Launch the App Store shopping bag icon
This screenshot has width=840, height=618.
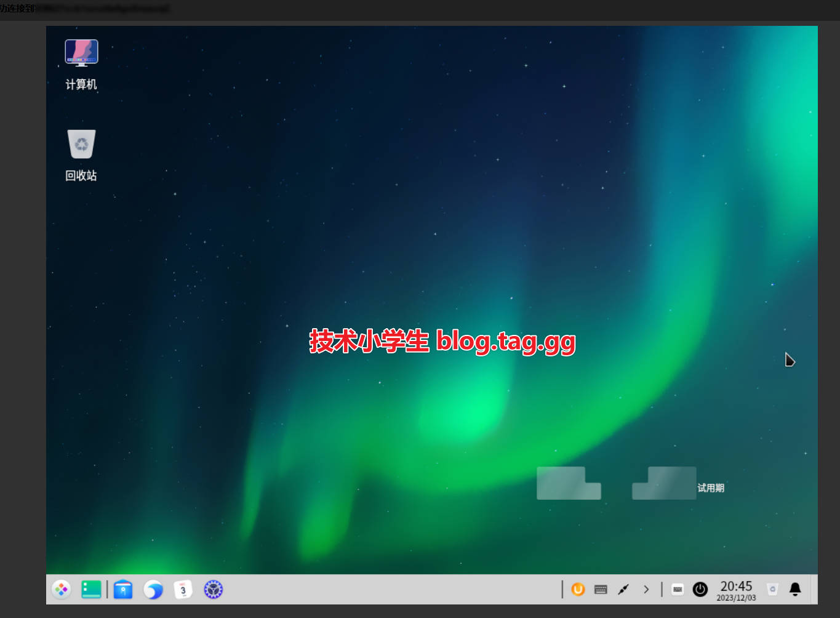point(123,590)
